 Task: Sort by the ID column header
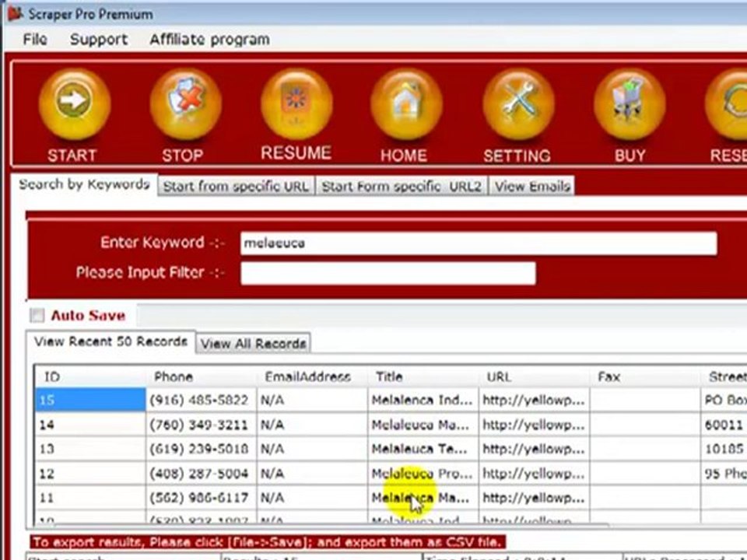(x=90, y=376)
